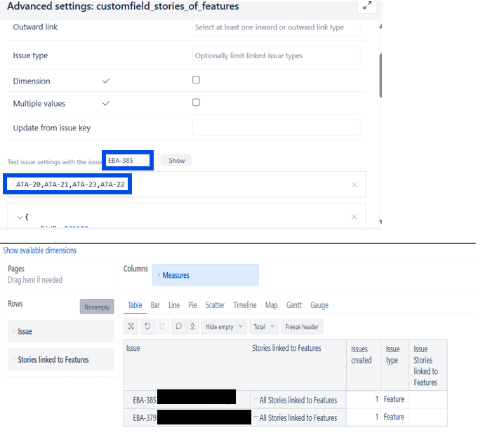This screenshot has height=442, width=504.
Task: Click the redo arrow icon
Action: [162, 326]
